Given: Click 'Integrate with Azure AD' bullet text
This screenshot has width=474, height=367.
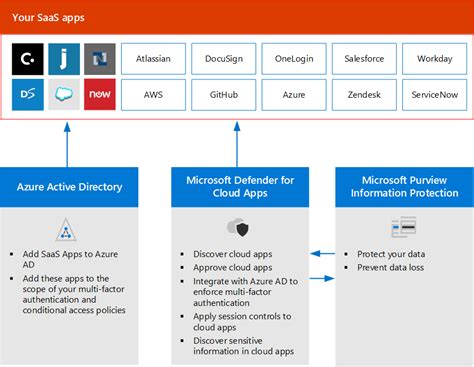Looking at the screenshot, I should 245,292.
